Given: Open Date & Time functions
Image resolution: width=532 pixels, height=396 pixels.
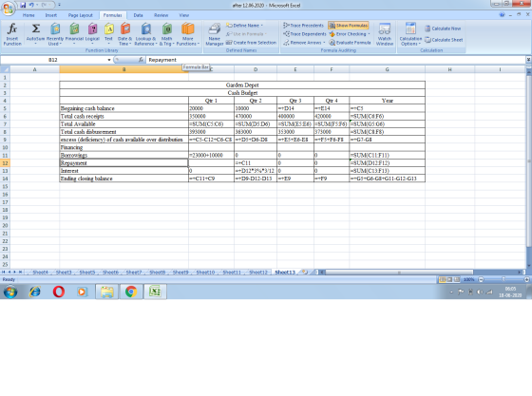Looking at the screenshot, I should (124, 34).
